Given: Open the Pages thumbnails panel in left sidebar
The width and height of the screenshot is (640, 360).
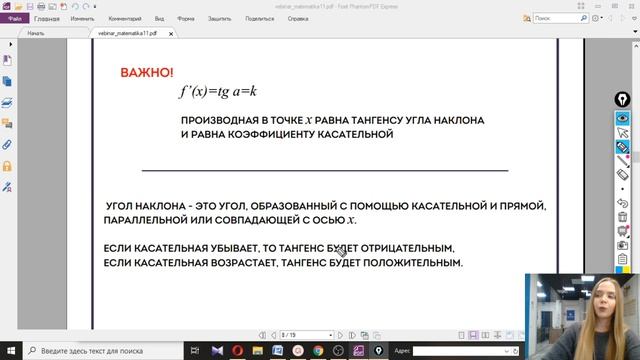Looking at the screenshot, I should pyautogui.click(x=7, y=82).
